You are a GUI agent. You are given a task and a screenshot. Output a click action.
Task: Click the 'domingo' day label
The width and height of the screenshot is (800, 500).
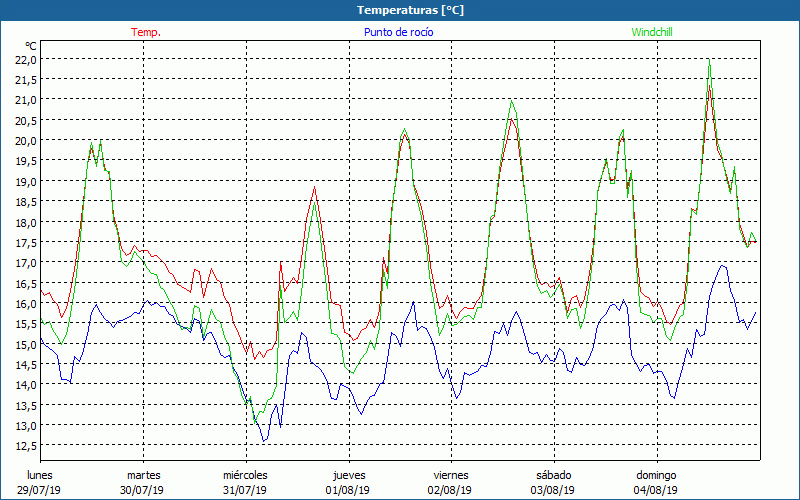point(656,475)
